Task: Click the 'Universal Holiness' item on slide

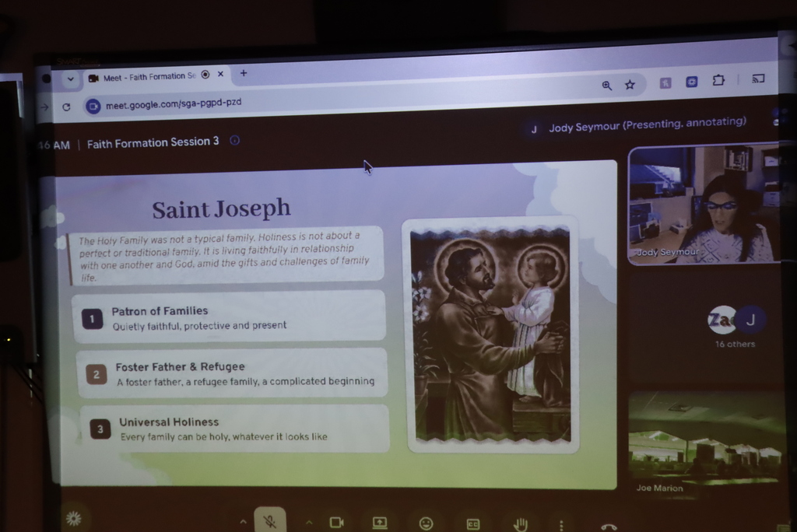Action: [234, 429]
